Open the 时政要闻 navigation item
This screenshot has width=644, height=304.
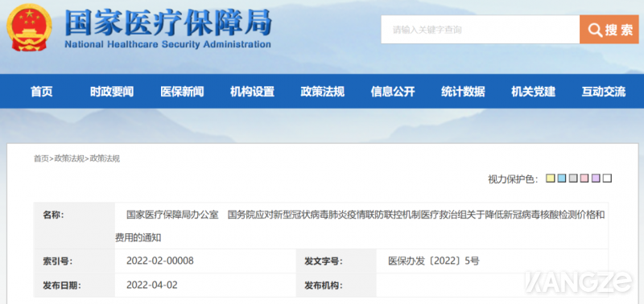pyautogui.click(x=112, y=92)
